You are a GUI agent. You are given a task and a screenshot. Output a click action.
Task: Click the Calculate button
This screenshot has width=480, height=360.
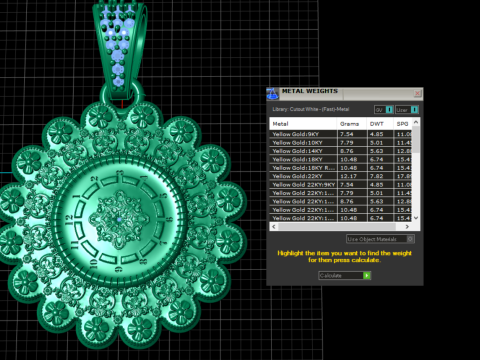pos(344,275)
